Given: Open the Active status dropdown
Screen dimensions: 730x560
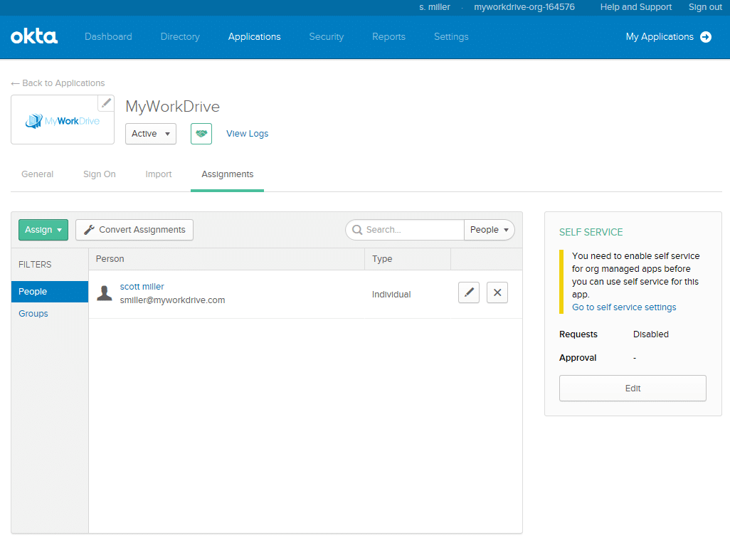Looking at the screenshot, I should pos(151,134).
